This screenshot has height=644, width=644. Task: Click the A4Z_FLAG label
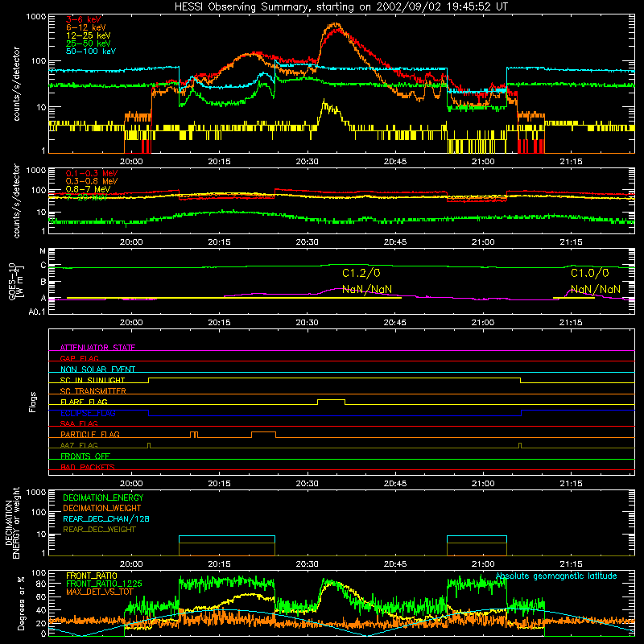click(x=79, y=445)
